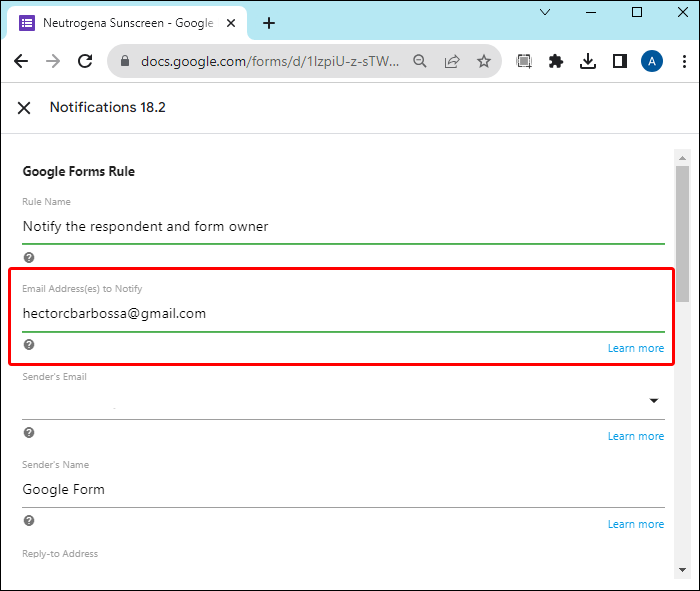
Task: Open the browser downloads icon
Action: point(588,61)
